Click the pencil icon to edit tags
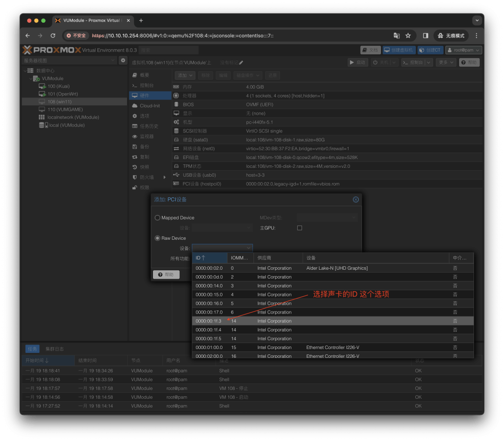 coord(241,63)
